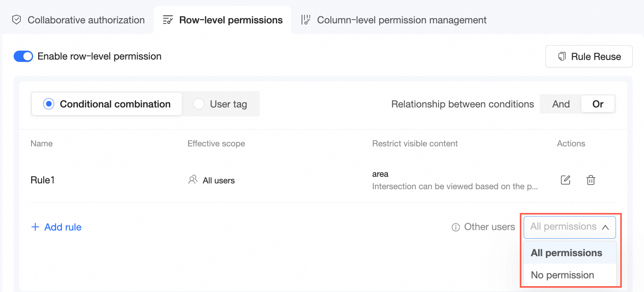Set condition relationship to And

point(561,104)
